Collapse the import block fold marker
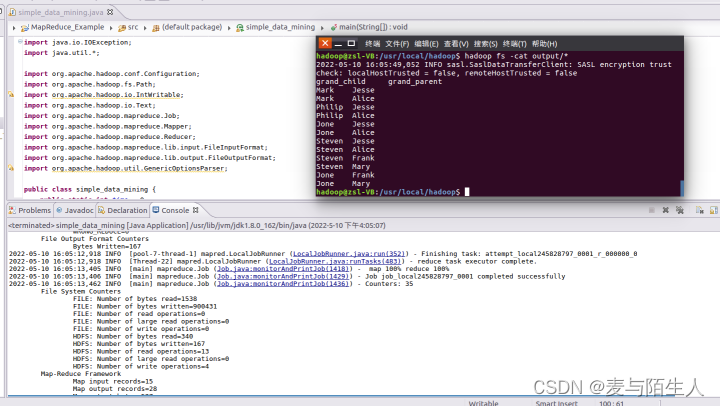 20,41
